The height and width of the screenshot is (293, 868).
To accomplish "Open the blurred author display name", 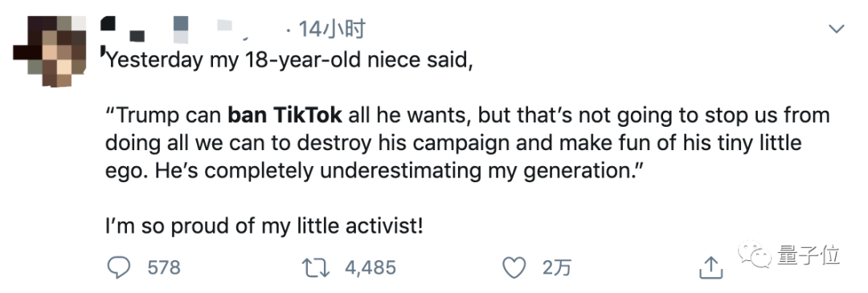I will click(145, 29).
